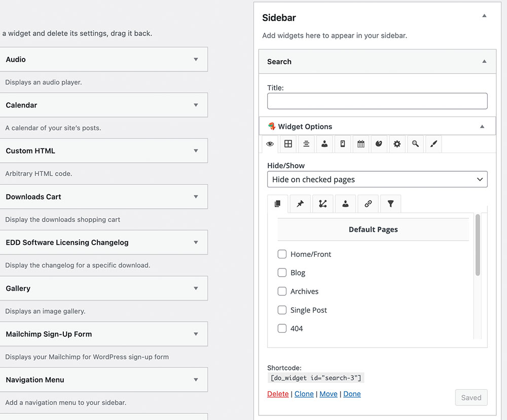
Task: Collapse the Widget Options section
Action: (482, 127)
